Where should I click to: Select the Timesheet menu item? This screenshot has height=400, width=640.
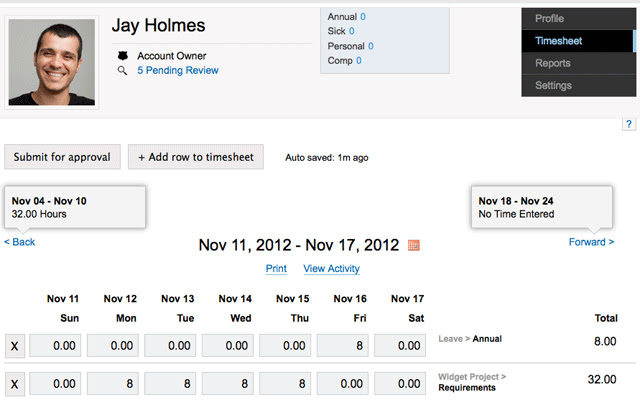tap(578, 41)
